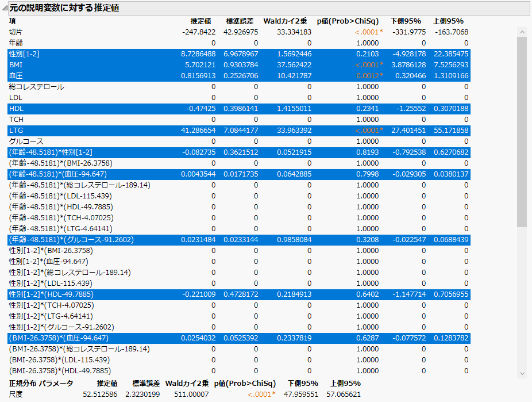Click the p値(Prob>ChiSq) column header

347,21
